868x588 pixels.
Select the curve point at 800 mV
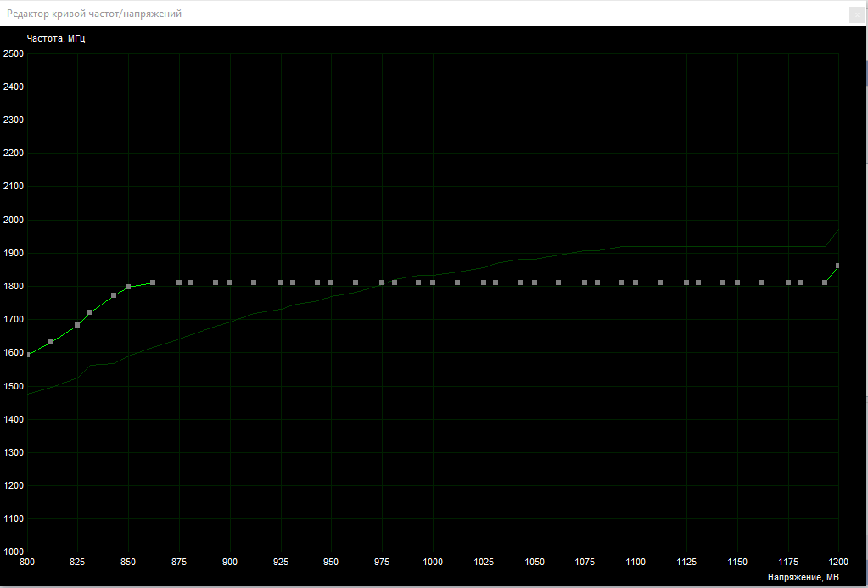[x=28, y=355]
